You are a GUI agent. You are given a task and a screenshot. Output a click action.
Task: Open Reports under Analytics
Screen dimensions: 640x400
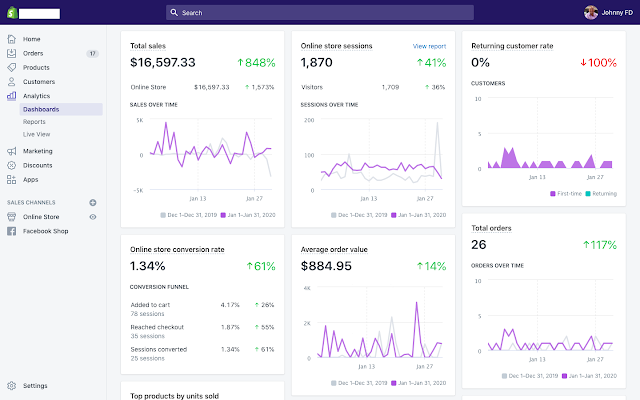click(x=34, y=122)
